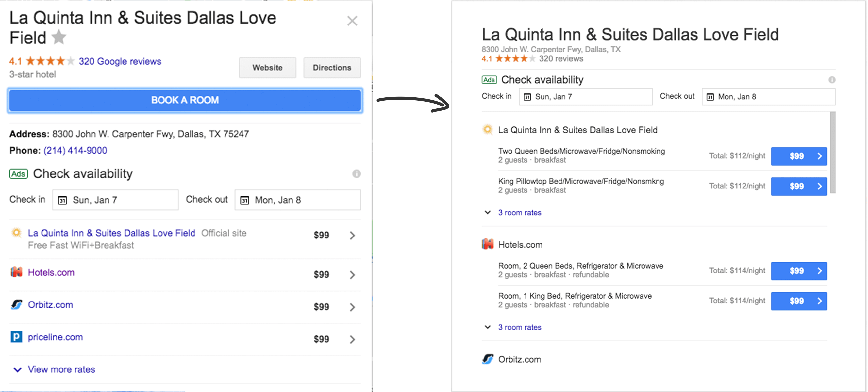Click Hotels.com logo icon in left list

coord(16,272)
